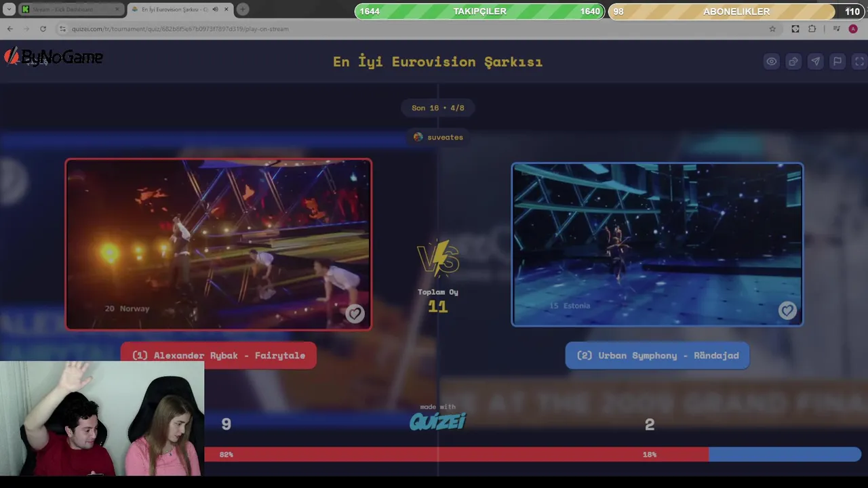Bookmark this page with star icon
Image resolution: width=868 pixels, height=488 pixels.
[x=772, y=29]
